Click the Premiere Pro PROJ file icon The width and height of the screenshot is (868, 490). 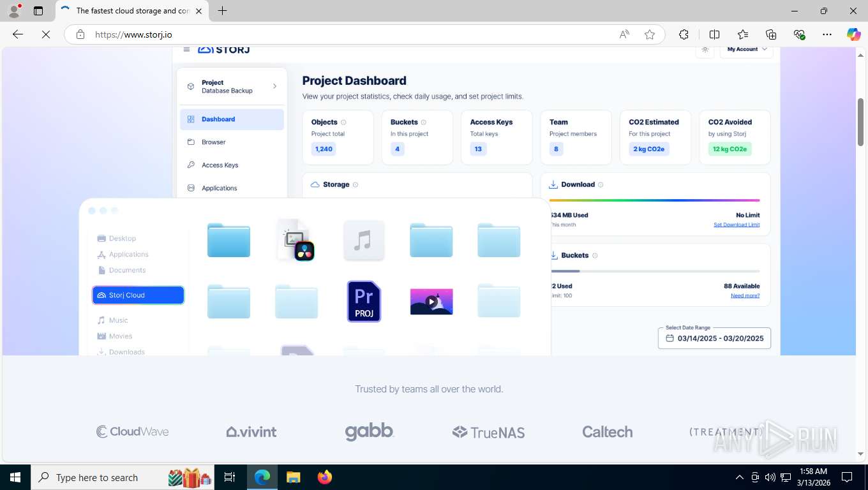point(364,301)
